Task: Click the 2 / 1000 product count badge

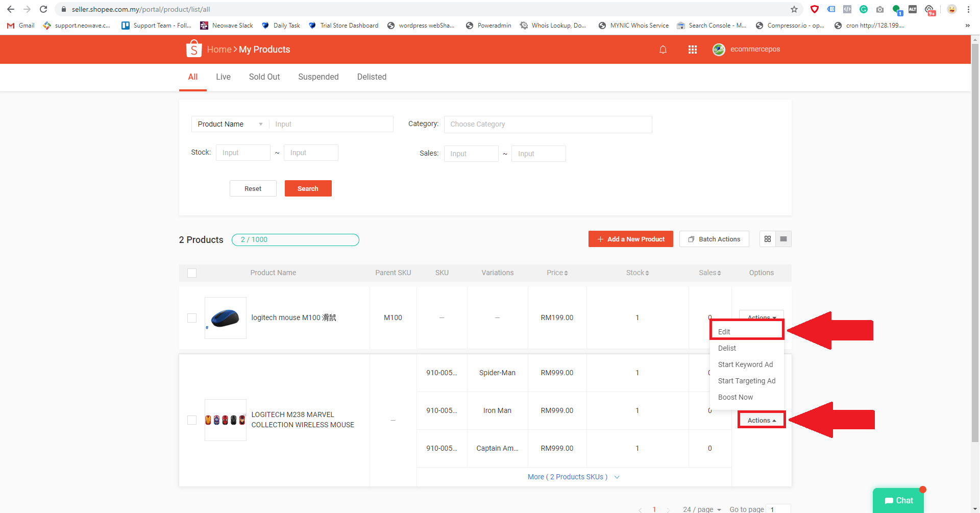Action: point(295,239)
